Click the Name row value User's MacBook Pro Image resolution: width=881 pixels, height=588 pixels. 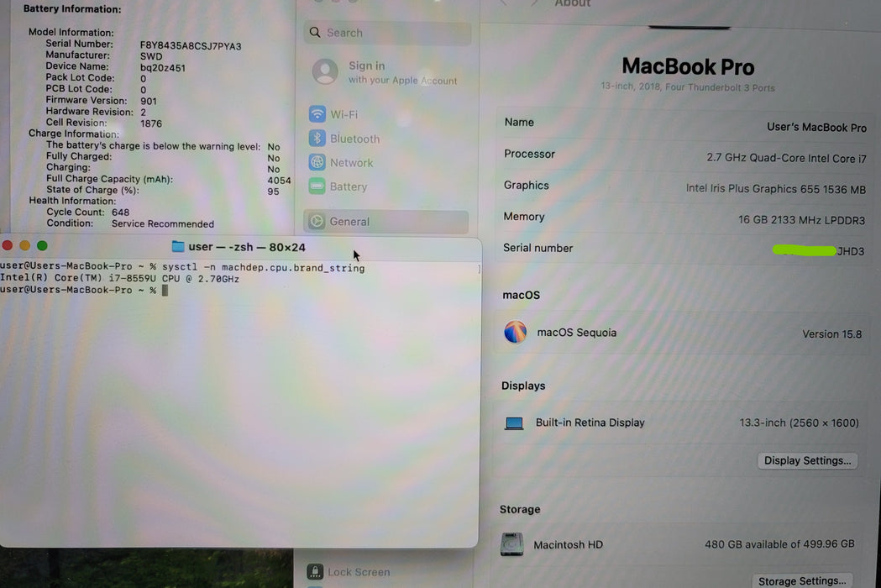tap(816, 128)
